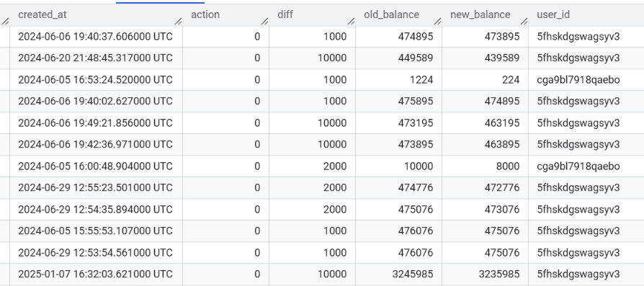Click new_balance value 473076
The image size is (644, 286).
pos(502,210)
